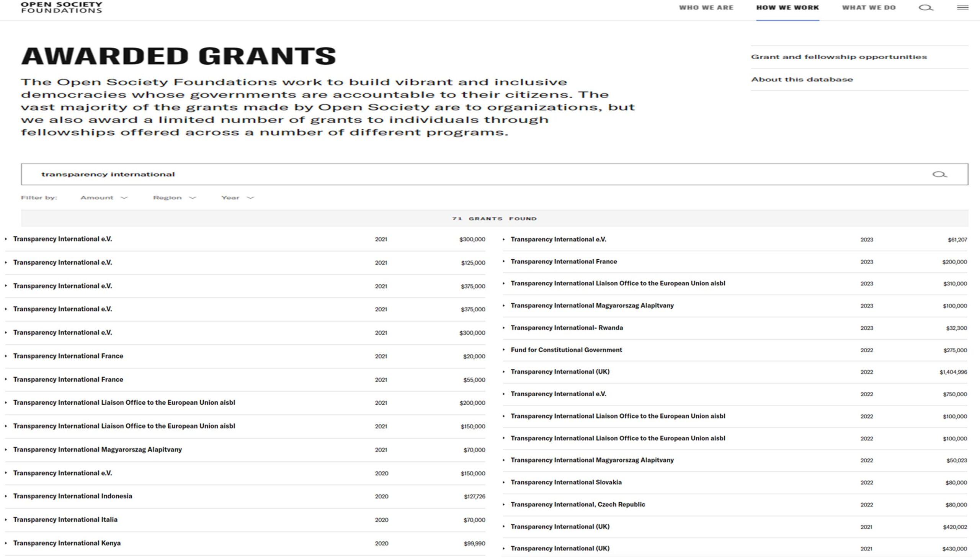The width and height of the screenshot is (980, 560).
Task: Expand the 2021 Liaison Office $150,000 grant
Action: (x=245, y=426)
